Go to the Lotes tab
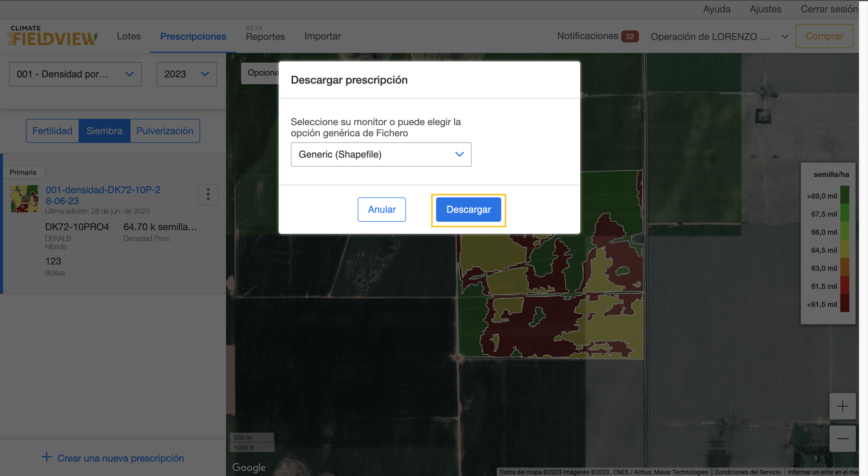Image resolution: width=868 pixels, height=476 pixels. pos(129,36)
